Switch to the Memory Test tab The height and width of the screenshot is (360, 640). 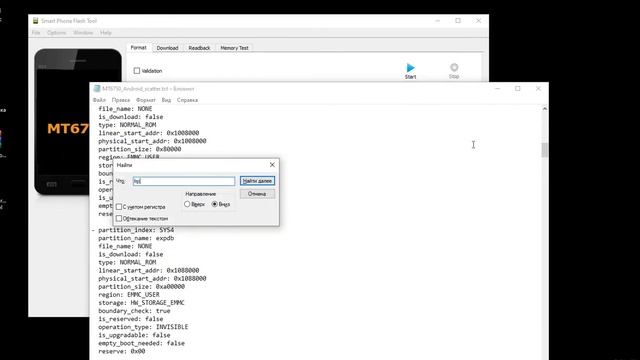click(234, 48)
